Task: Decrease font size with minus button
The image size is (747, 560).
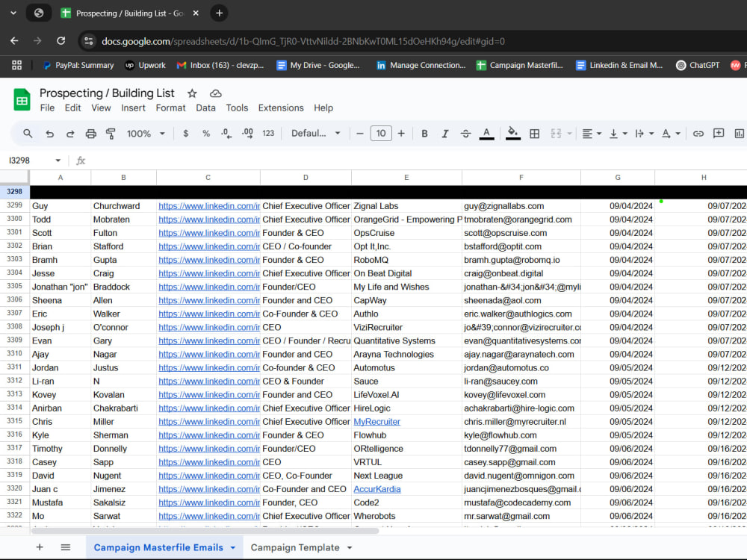Action: pyautogui.click(x=360, y=134)
